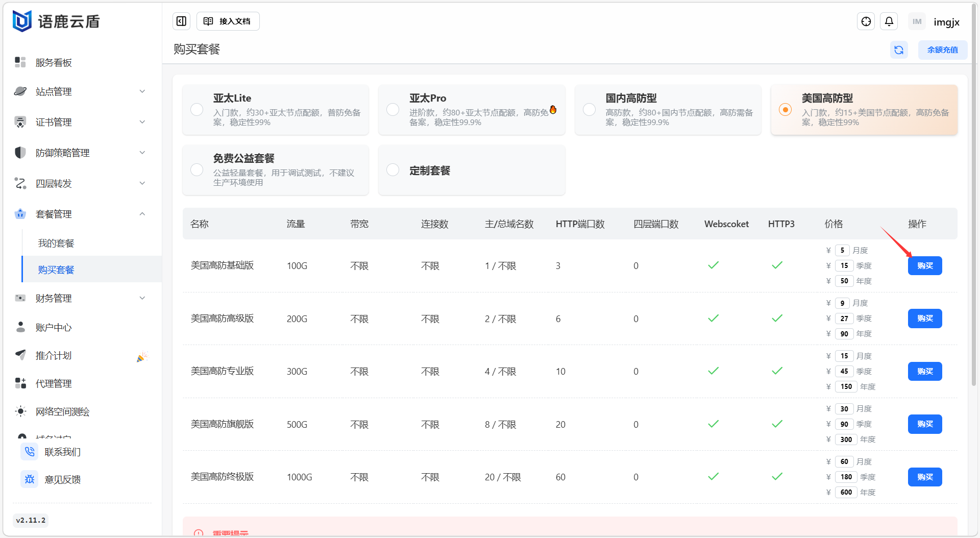
Task: Click the 余额充值 button
Action: tap(942, 50)
